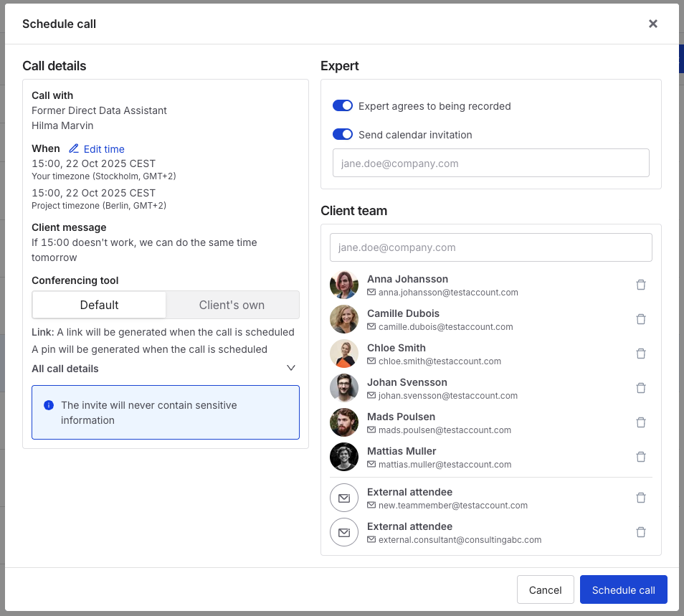Remove external.consultant external attendee
Viewport: 684px width, 616px height.
pos(641,532)
